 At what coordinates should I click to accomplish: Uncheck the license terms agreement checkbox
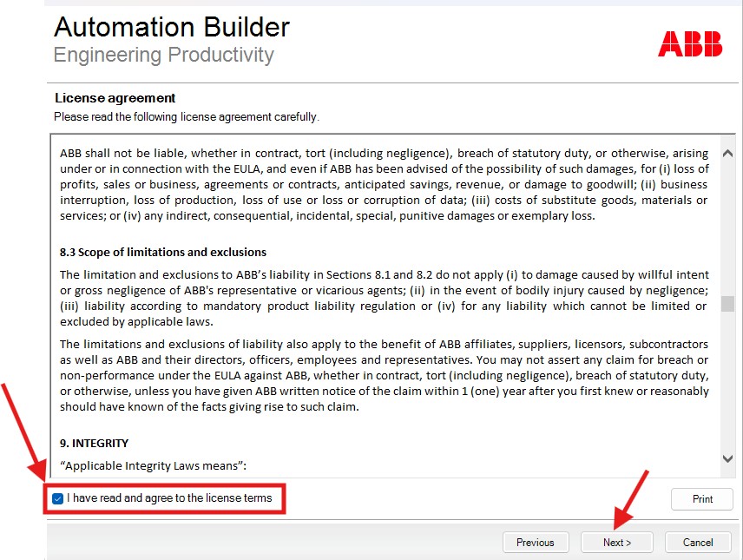coord(58,498)
